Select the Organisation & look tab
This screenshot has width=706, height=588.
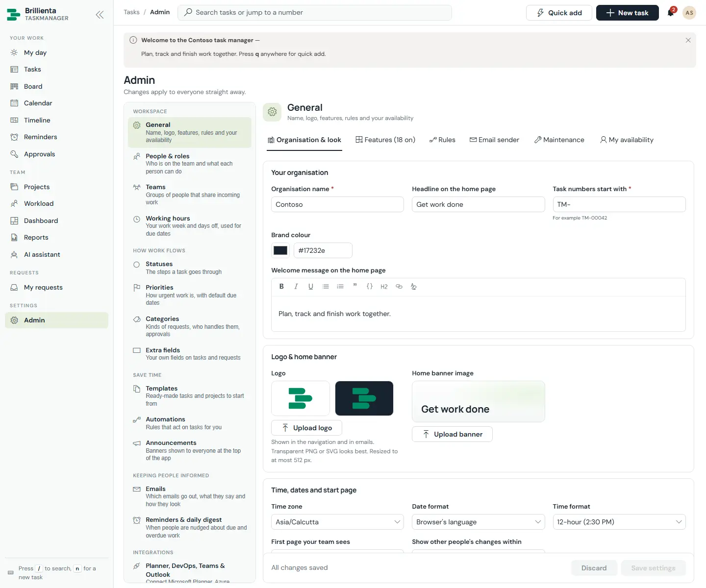tap(304, 140)
